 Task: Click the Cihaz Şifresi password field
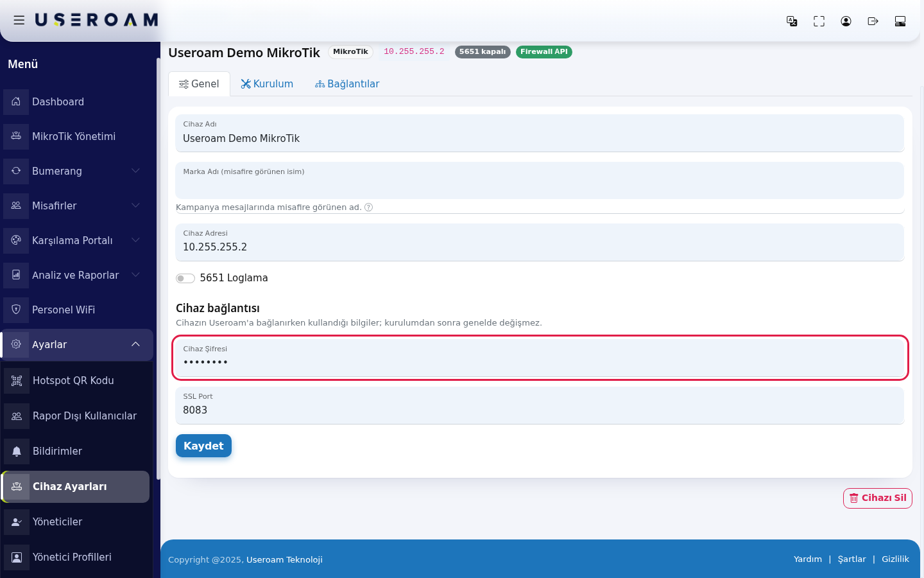click(540, 358)
